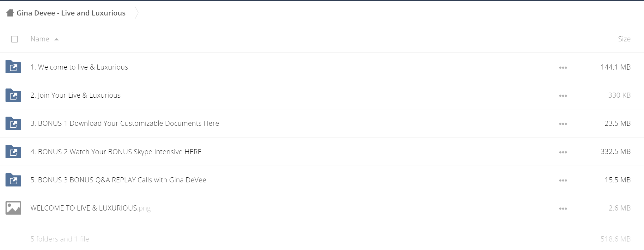This screenshot has height=250, width=644.
Task: Sort by the Name column header
Action: click(40, 39)
